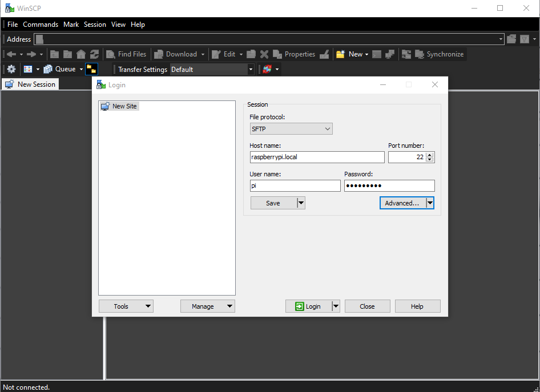Expand the Forward history dropdown arrow
Image resolution: width=540 pixels, height=392 pixels.
point(41,54)
